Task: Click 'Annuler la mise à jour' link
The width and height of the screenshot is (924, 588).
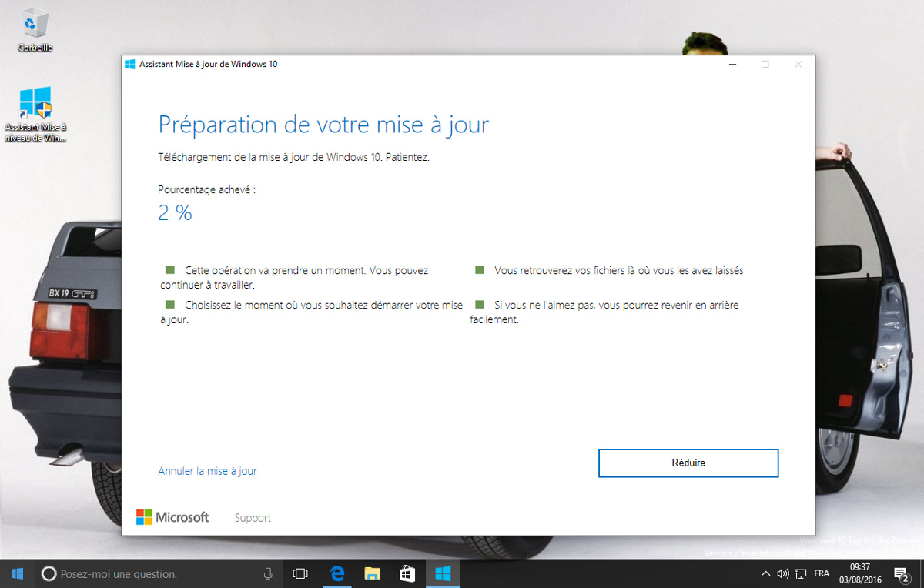Action: [x=207, y=471]
